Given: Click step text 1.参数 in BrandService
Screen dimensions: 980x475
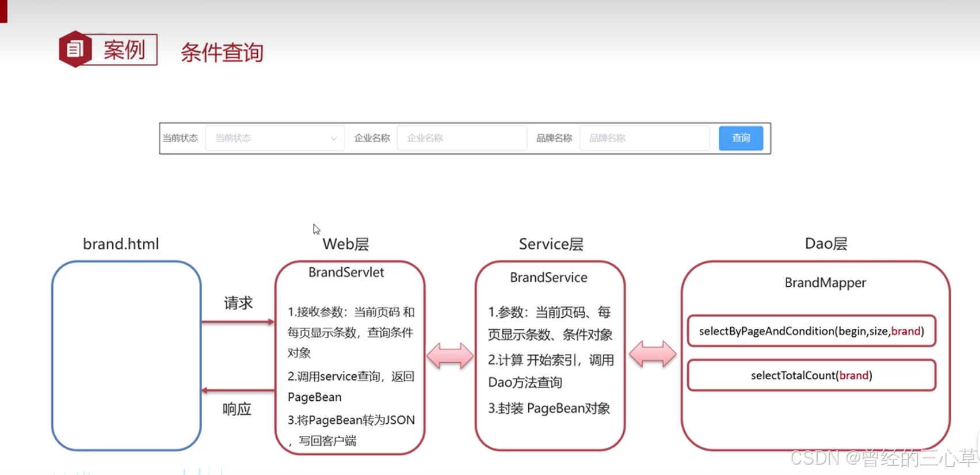Looking at the screenshot, I should (x=550, y=323).
